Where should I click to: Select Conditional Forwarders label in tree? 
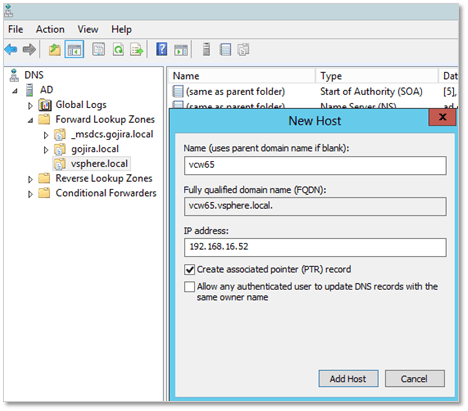(x=106, y=193)
